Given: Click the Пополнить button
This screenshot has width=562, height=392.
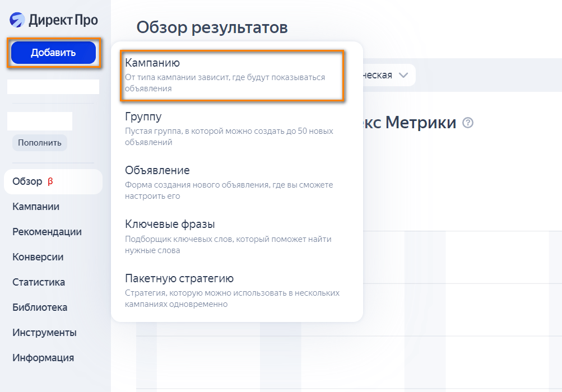Looking at the screenshot, I should pos(40,143).
